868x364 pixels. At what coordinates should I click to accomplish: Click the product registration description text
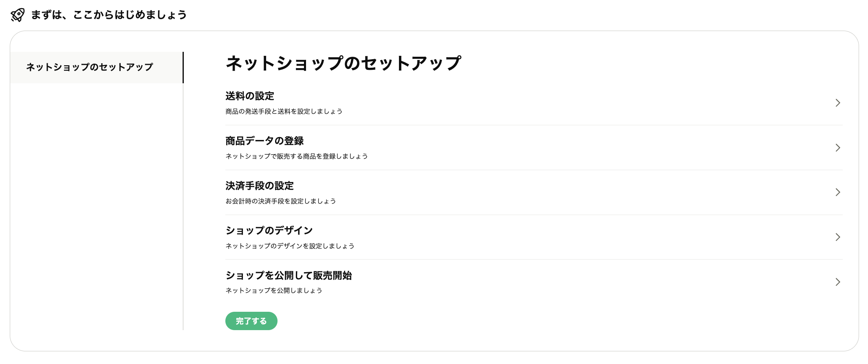click(296, 156)
